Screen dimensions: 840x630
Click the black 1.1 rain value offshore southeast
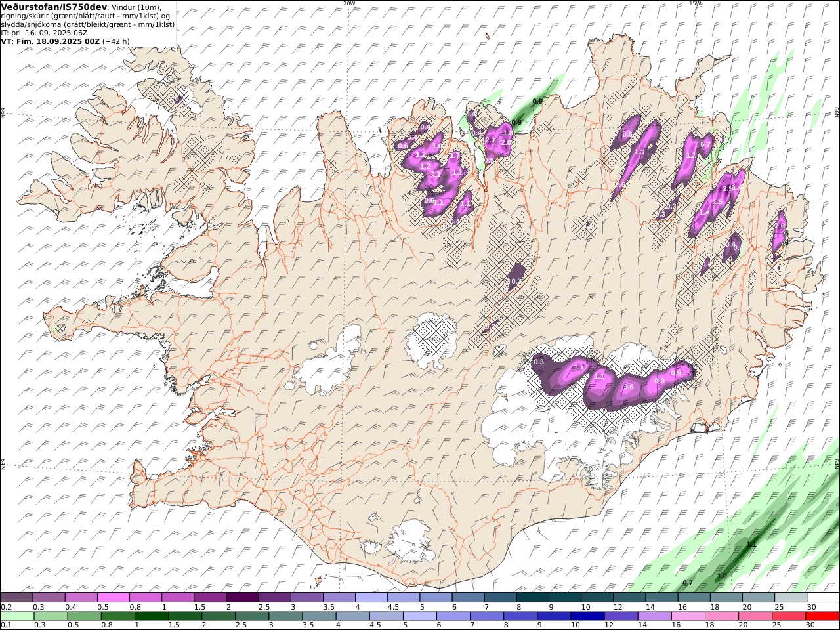(752, 545)
